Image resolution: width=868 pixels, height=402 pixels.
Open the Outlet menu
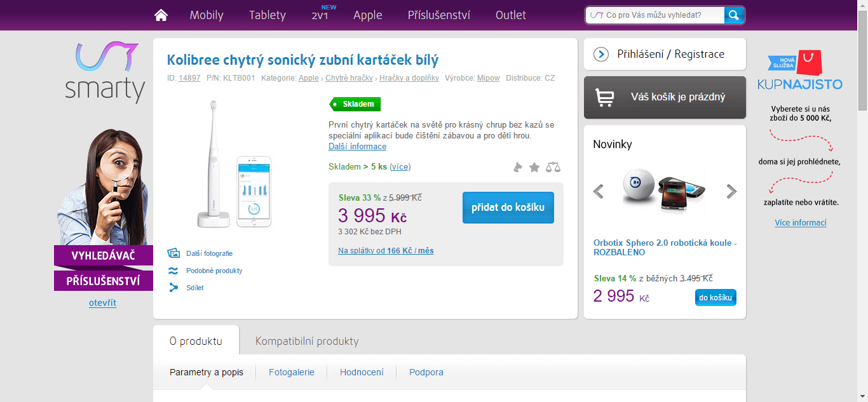point(511,15)
